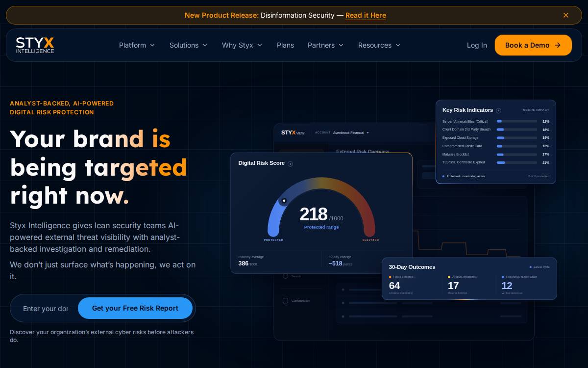This screenshot has width=588, height=368.
Task: Click the 30-Day Outcomes title
Action: [412, 267]
